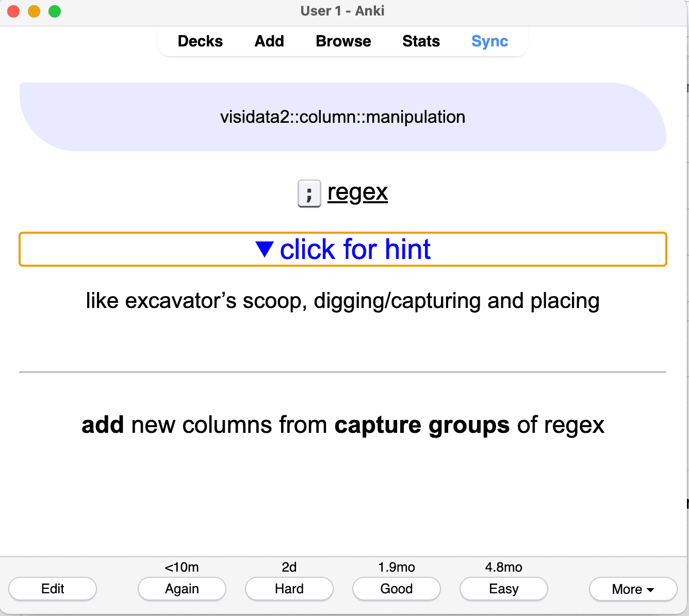Open the card Browse window
Viewport: 689px width, 616px height.
pyautogui.click(x=343, y=41)
